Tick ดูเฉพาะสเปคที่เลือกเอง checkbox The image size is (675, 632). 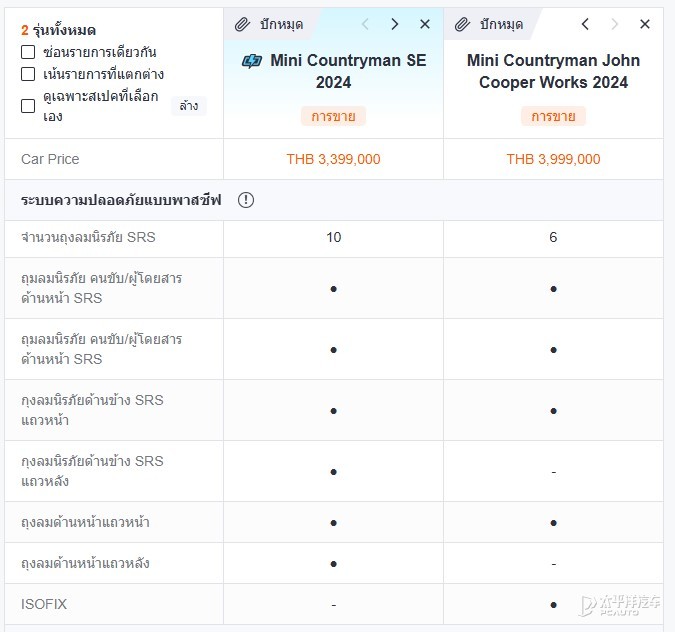[x=28, y=106]
